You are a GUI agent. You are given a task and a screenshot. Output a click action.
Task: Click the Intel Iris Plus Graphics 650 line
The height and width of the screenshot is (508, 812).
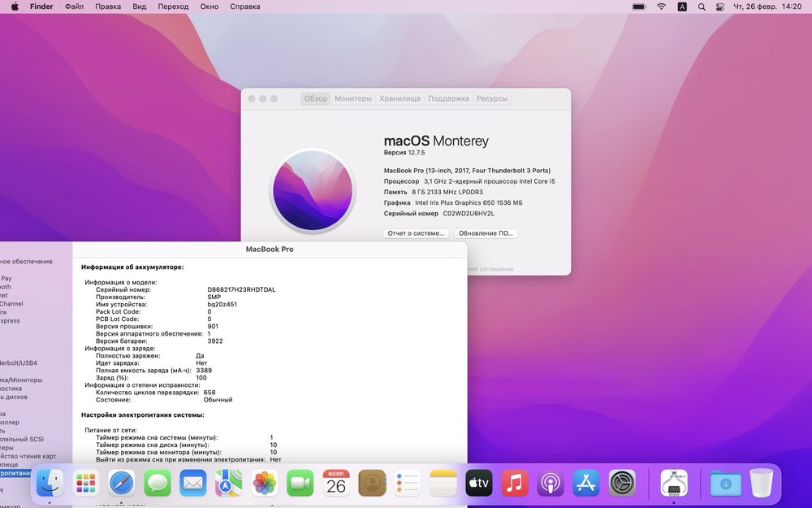(453, 202)
